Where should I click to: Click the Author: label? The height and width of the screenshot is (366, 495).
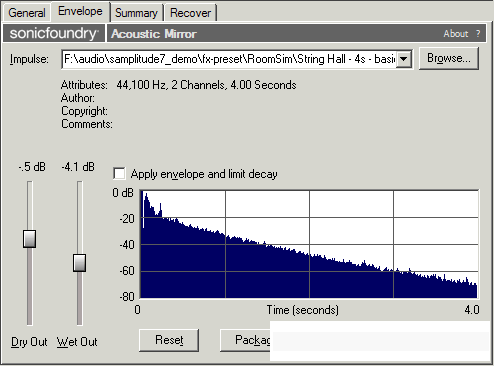point(78,98)
